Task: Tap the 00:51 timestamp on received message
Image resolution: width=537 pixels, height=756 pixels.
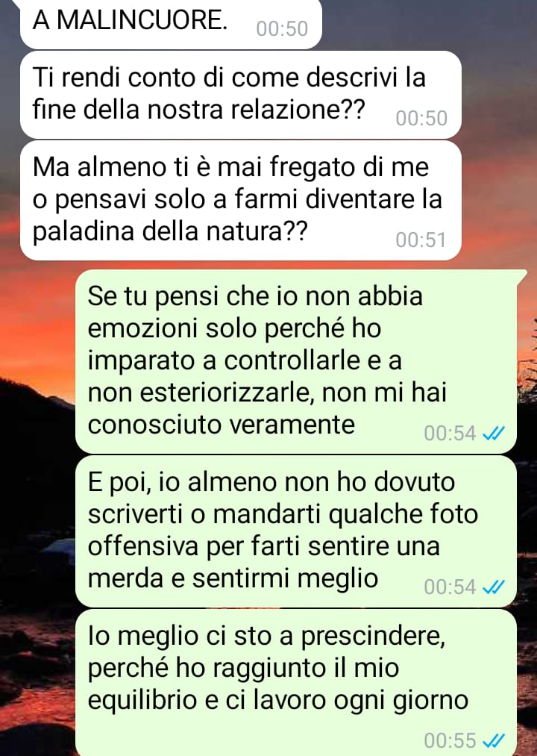Action: [x=421, y=240]
